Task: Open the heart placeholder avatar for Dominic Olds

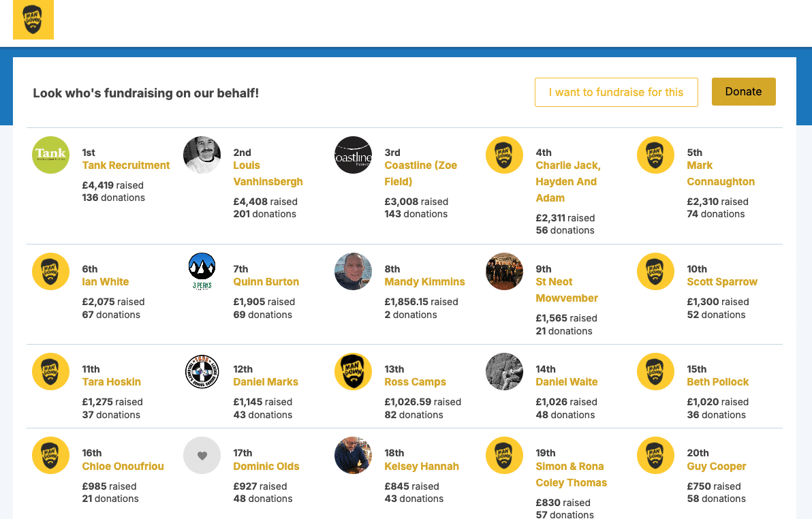Action: (x=202, y=455)
